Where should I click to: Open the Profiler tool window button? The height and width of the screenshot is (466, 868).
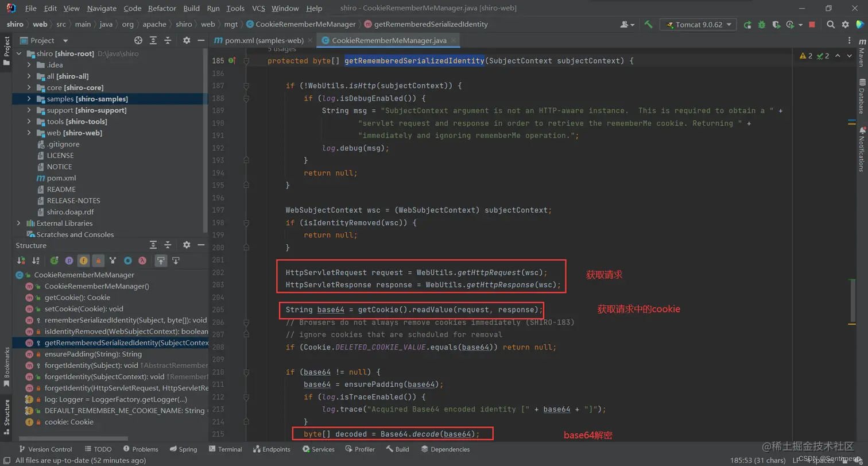click(359, 449)
